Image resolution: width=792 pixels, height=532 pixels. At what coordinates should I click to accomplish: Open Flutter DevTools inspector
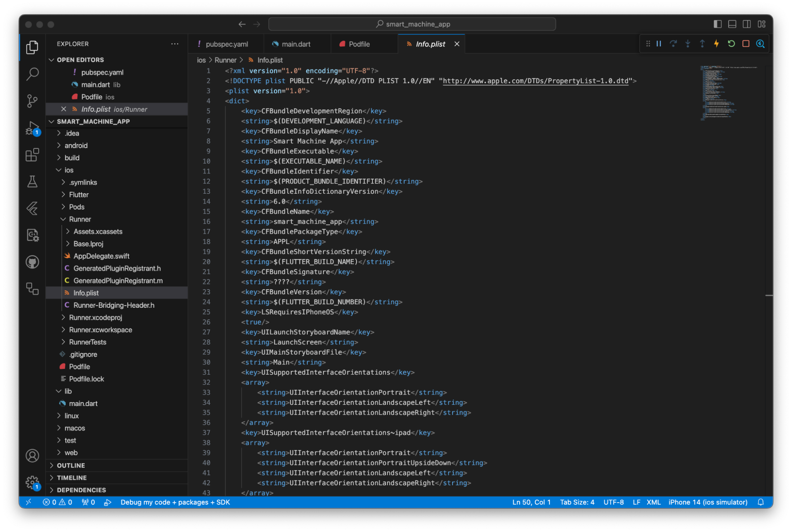(x=760, y=44)
